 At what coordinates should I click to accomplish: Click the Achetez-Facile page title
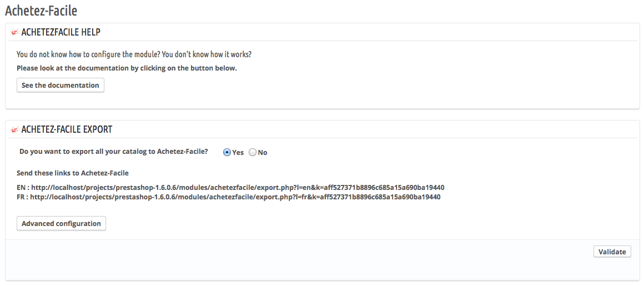pyautogui.click(x=41, y=10)
